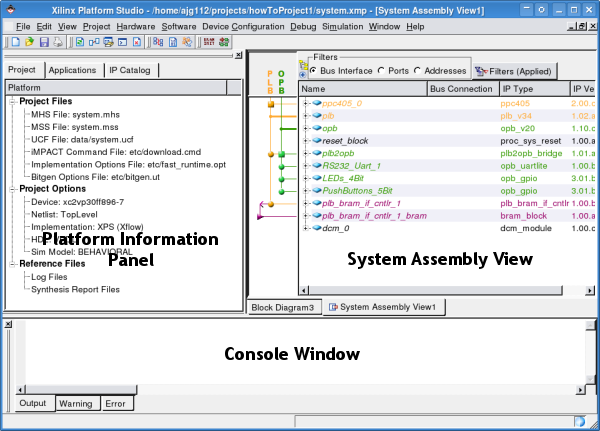Select the Bus Interface radio button

(x=313, y=70)
